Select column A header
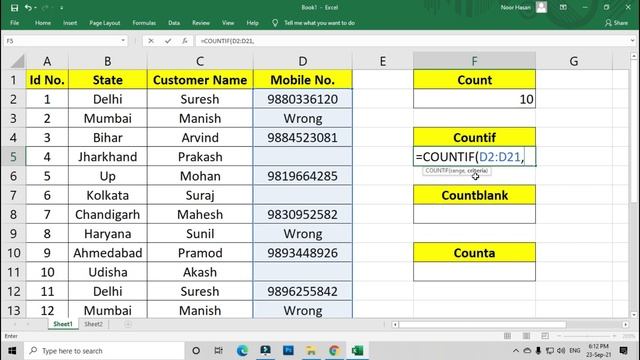This screenshot has height=360, width=640. 47,61
